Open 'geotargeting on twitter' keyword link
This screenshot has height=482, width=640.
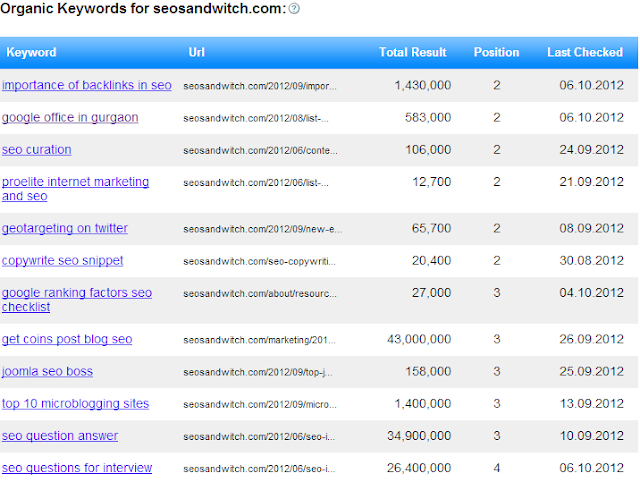pyautogui.click(x=65, y=228)
